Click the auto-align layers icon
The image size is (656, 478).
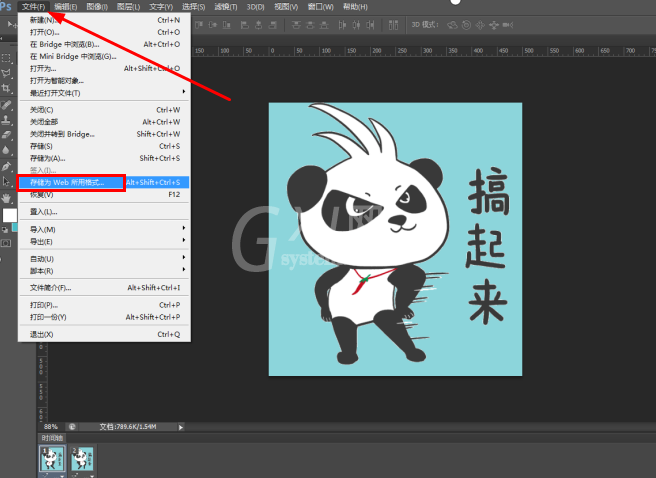point(393,25)
